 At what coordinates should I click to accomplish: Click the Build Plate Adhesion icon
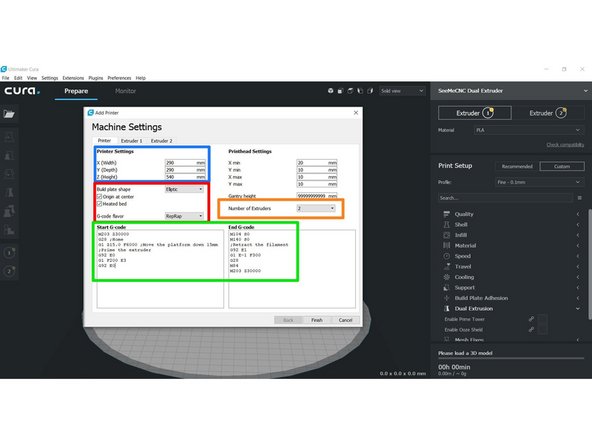(447, 298)
